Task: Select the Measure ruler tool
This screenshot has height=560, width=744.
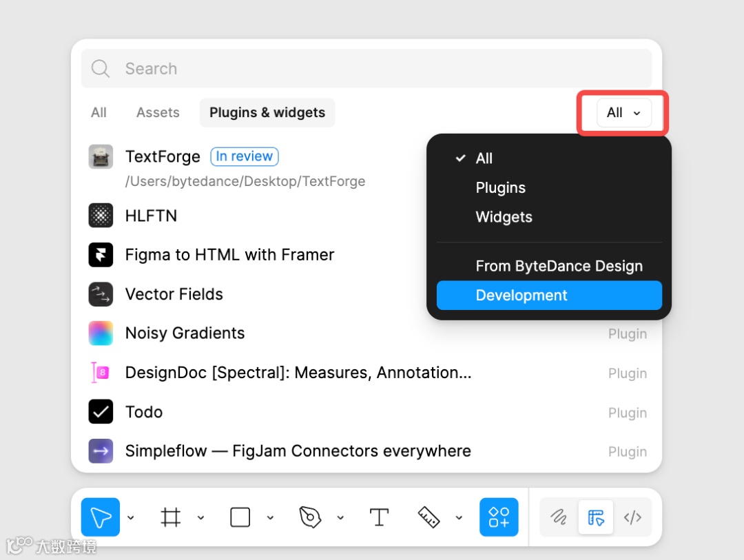Action: [428, 517]
